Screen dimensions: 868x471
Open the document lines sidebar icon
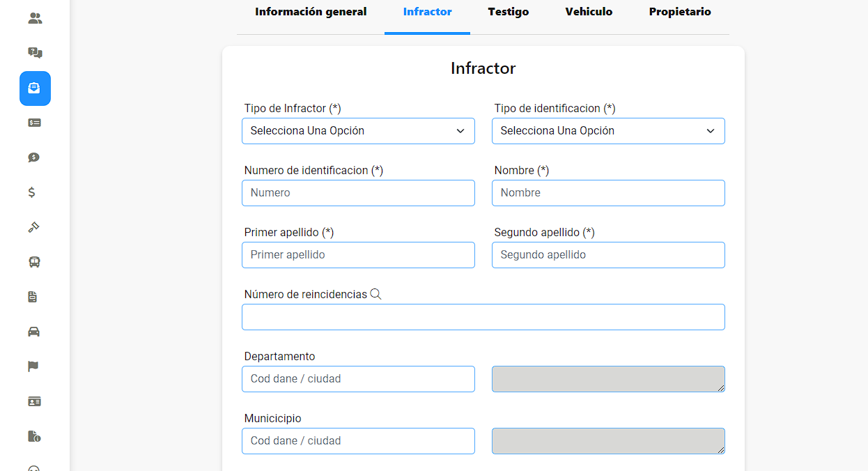33,297
